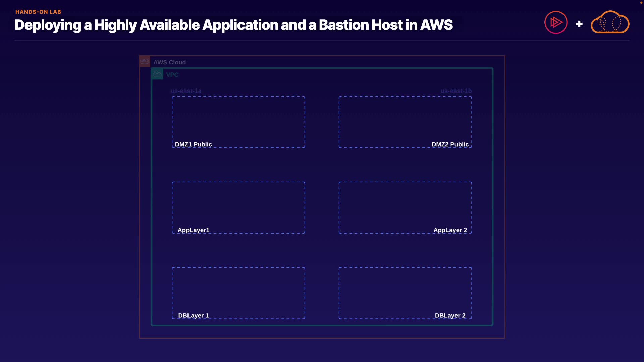Click the AppLayer1 subnet label
The width and height of the screenshot is (644, 362).
coord(193,230)
